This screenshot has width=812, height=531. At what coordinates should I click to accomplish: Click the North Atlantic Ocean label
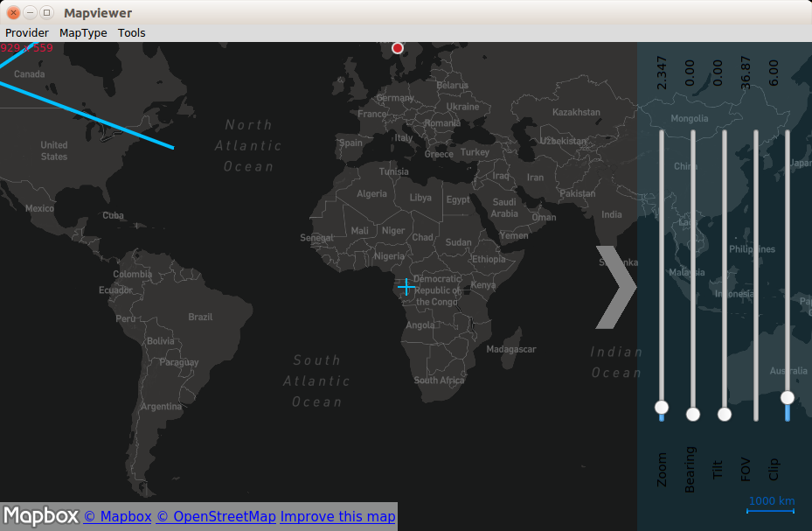(x=248, y=145)
